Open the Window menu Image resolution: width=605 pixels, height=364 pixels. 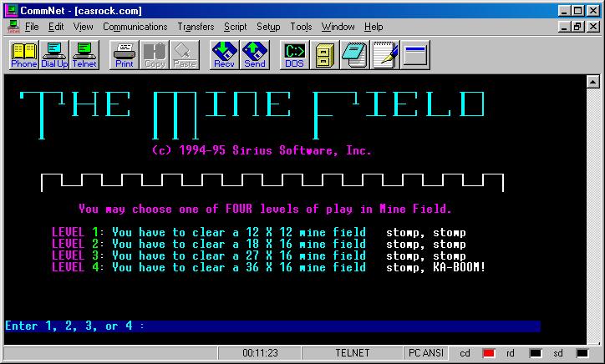tap(338, 27)
